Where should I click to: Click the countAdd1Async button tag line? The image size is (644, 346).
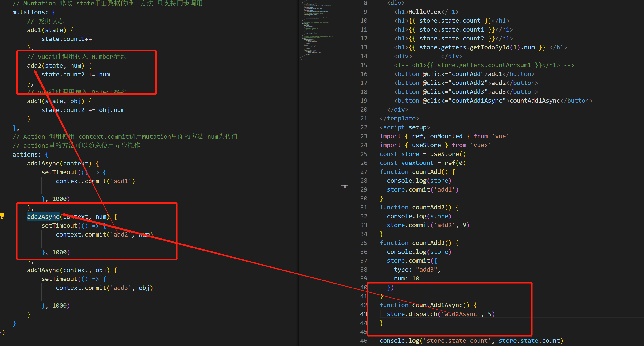493,101
